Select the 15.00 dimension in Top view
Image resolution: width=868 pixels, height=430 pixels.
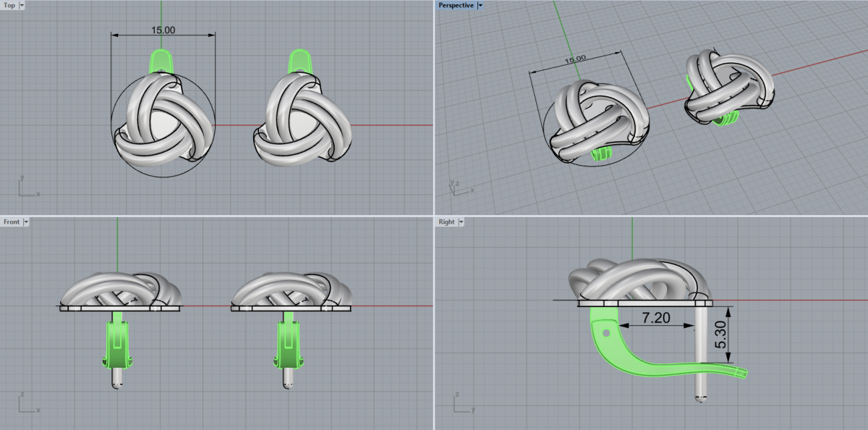163,30
